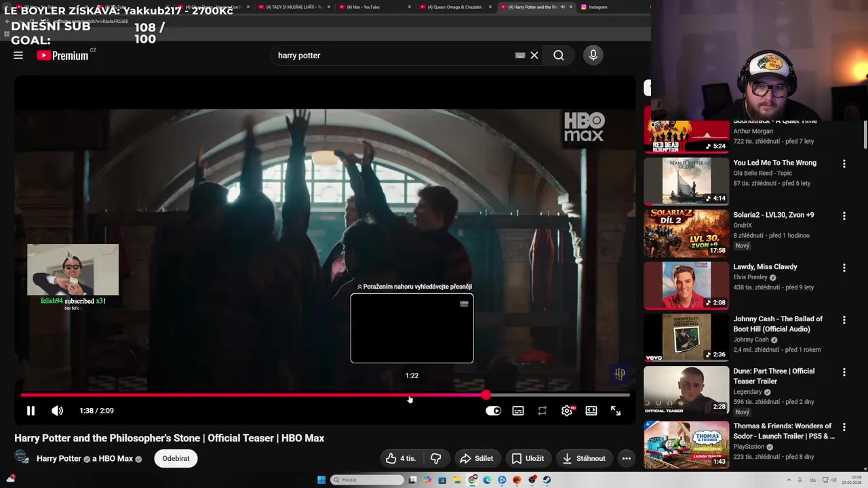Open menu for Dune Part Three trailer
This screenshot has width=868, height=488.
pos(844,372)
